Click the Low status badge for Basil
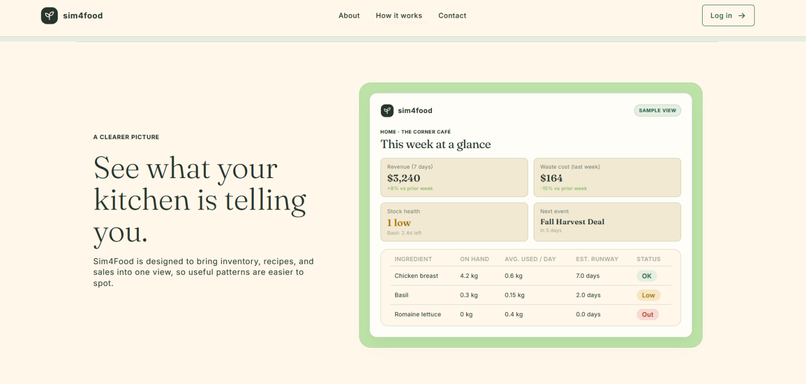The image size is (806, 384). pos(648,296)
